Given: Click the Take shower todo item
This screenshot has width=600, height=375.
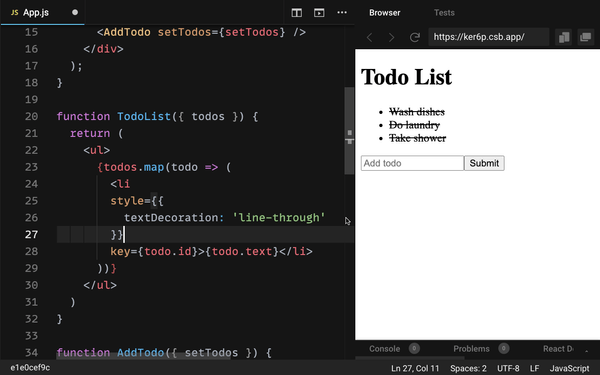Looking at the screenshot, I should (x=417, y=138).
